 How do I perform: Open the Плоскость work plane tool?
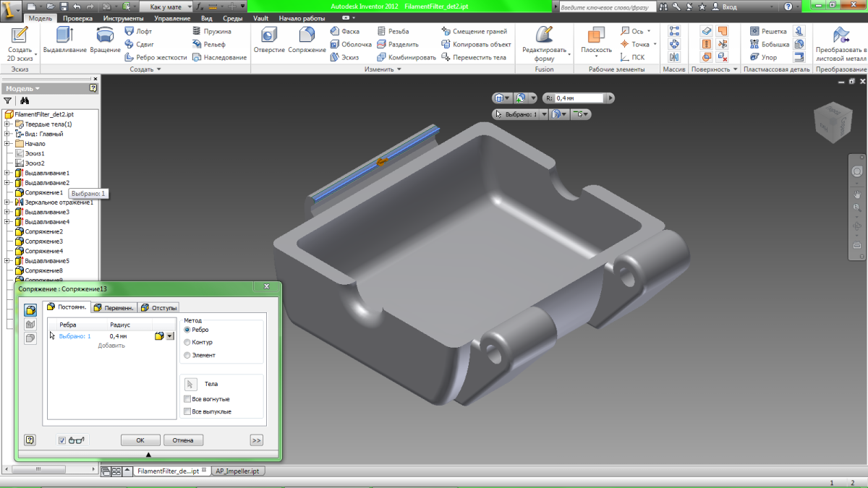(x=596, y=35)
